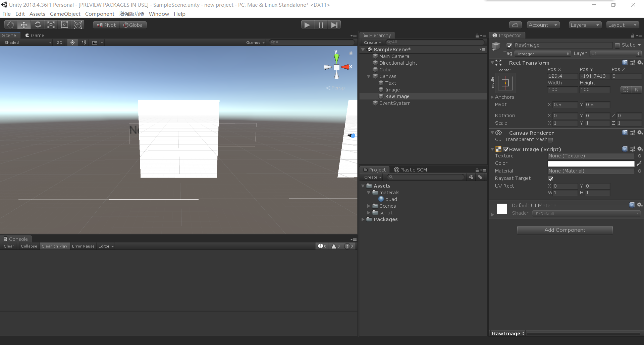Toggle Error Pause in Console
Screen dimensions: 644x345
83,246
